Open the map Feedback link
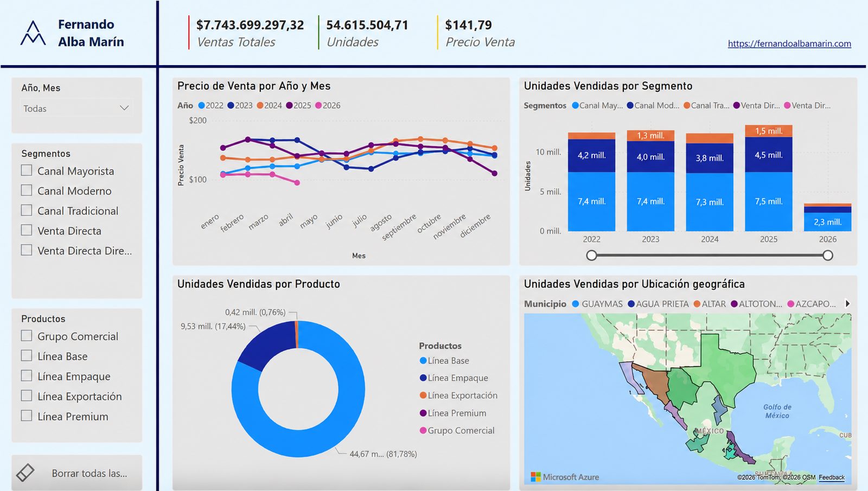 (832, 477)
